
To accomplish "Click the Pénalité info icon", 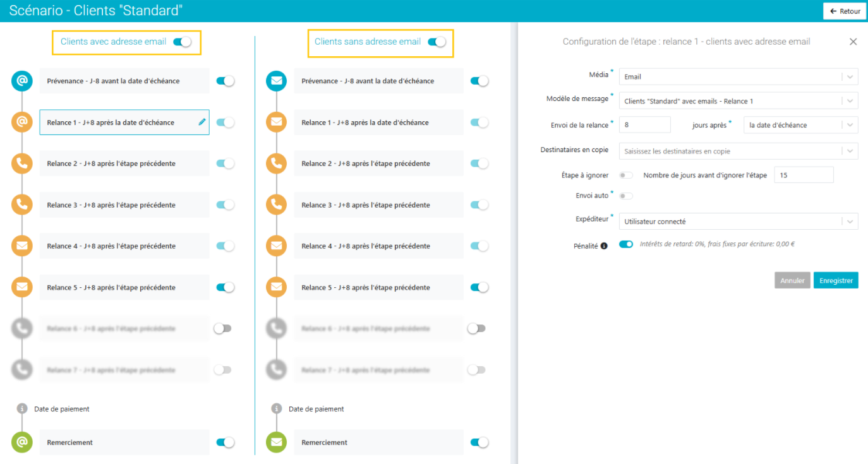I will pyautogui.click(x=604, y=246).
